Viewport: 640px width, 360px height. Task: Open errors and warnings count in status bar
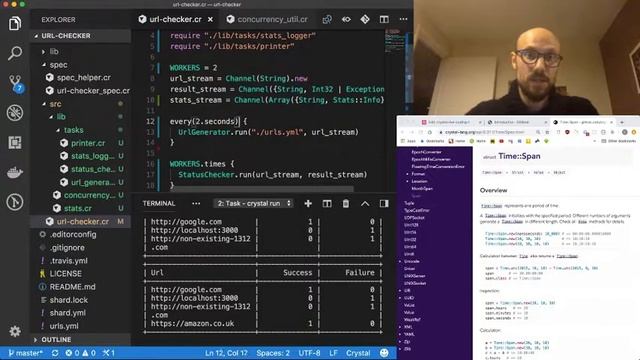[80, 353]
